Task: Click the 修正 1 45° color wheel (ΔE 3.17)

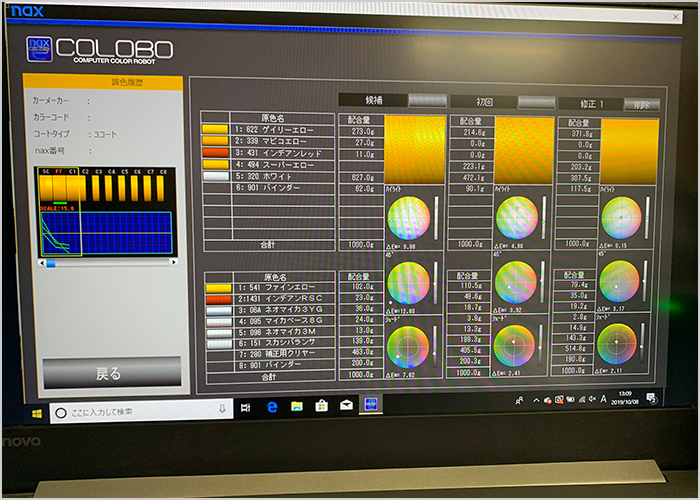Action: tap(619, 282)
